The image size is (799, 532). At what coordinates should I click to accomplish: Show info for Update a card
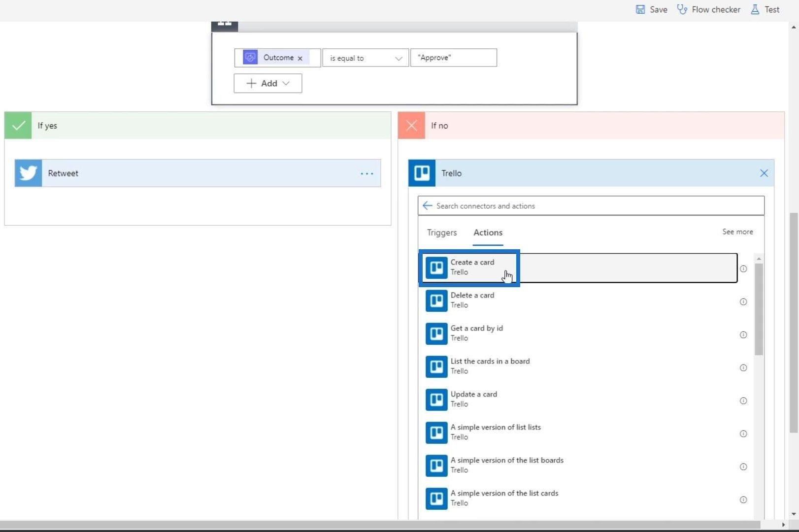click(743, 401)
